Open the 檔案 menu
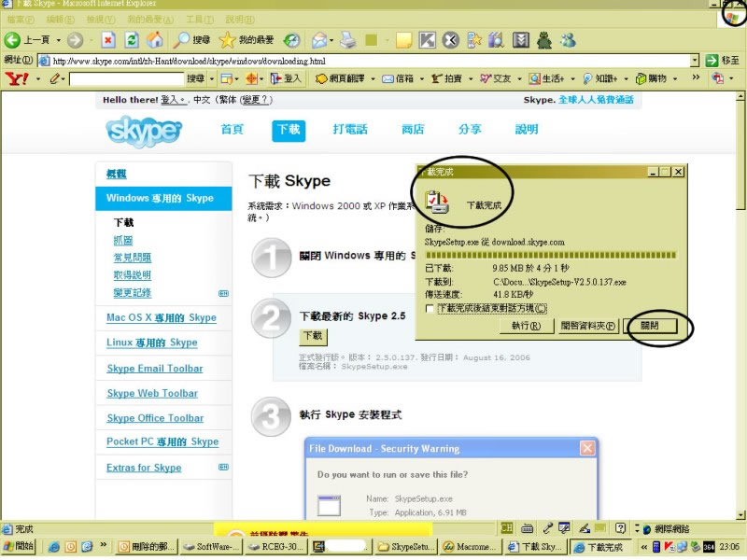 (21, 20)
